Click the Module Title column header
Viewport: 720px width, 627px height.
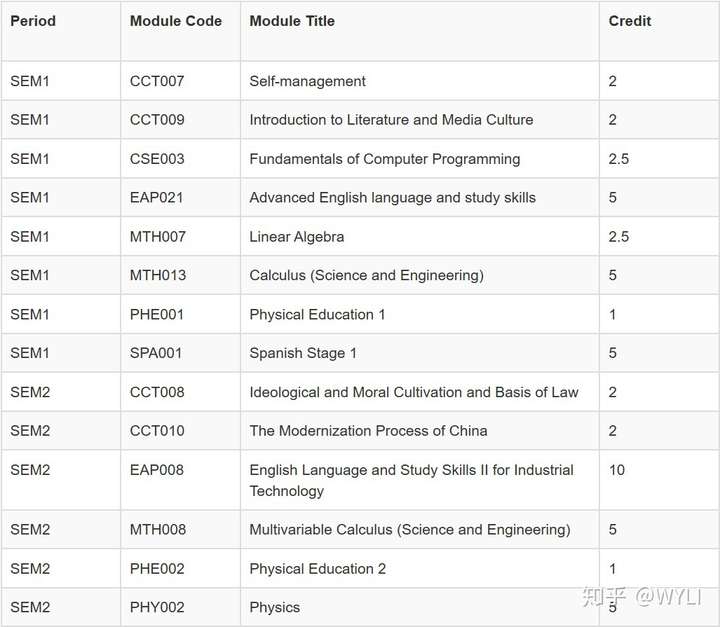click(x=292, y=21)
